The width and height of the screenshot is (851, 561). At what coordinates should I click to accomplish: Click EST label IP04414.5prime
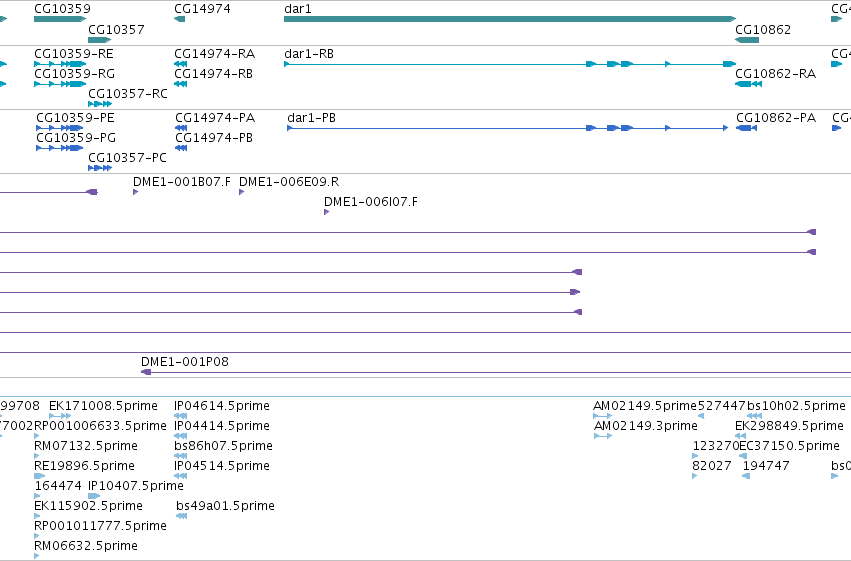pos(221,426)
